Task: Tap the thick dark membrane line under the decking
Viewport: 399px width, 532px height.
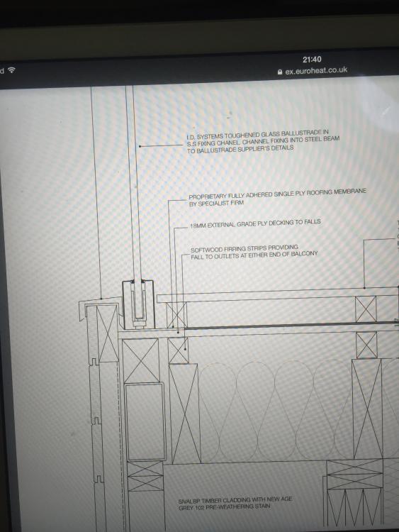Action: pos(291,326)
